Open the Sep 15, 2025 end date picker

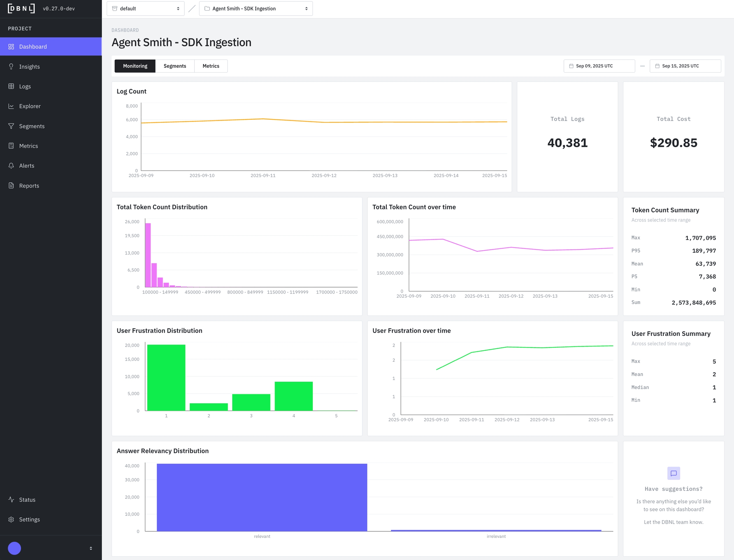(x=685, y=66)
